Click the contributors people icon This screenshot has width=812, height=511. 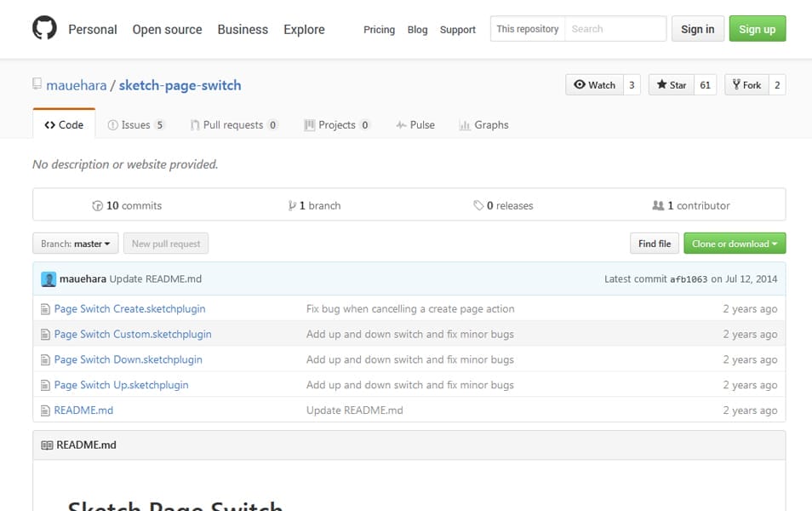(x=657, y=206)
